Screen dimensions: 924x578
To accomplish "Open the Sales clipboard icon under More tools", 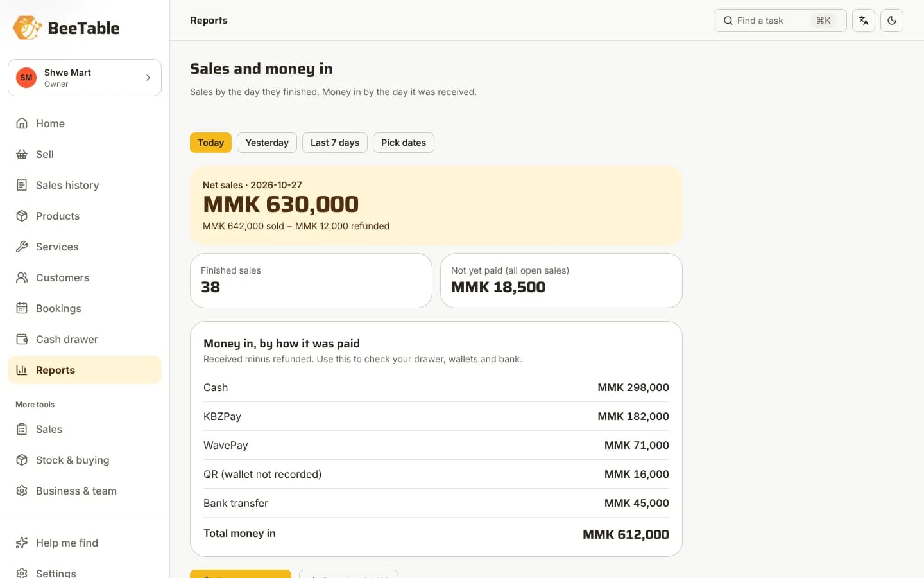I will 22,429.
